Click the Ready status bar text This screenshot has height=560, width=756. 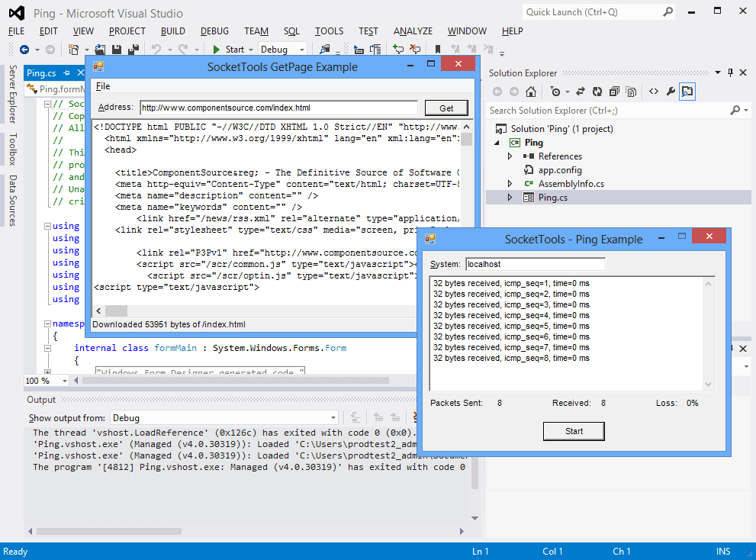(x=15, y=552)
